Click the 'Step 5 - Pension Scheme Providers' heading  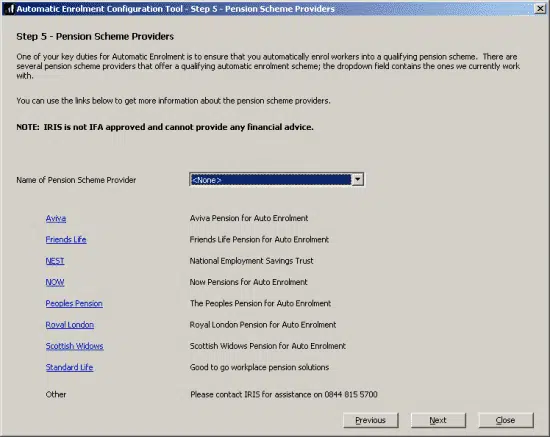[95, 36]
